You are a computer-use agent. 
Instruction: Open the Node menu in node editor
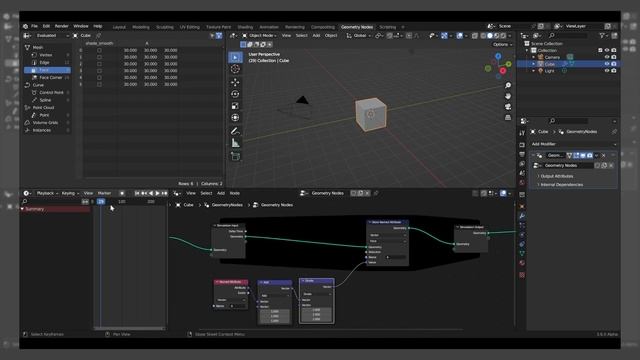tap(235, 193)
